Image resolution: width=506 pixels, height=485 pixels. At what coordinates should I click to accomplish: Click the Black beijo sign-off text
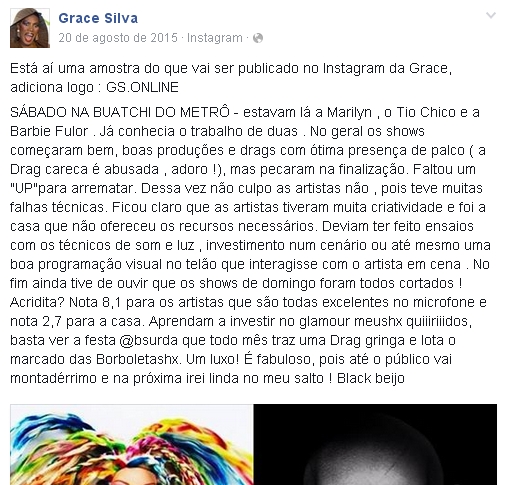point(371,379)
